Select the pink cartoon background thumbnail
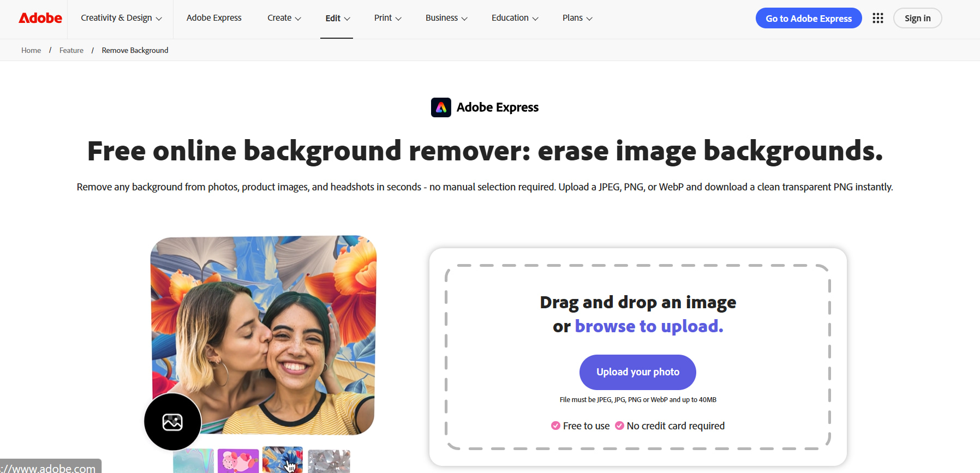980x473 pixels. tap(238, 461)
